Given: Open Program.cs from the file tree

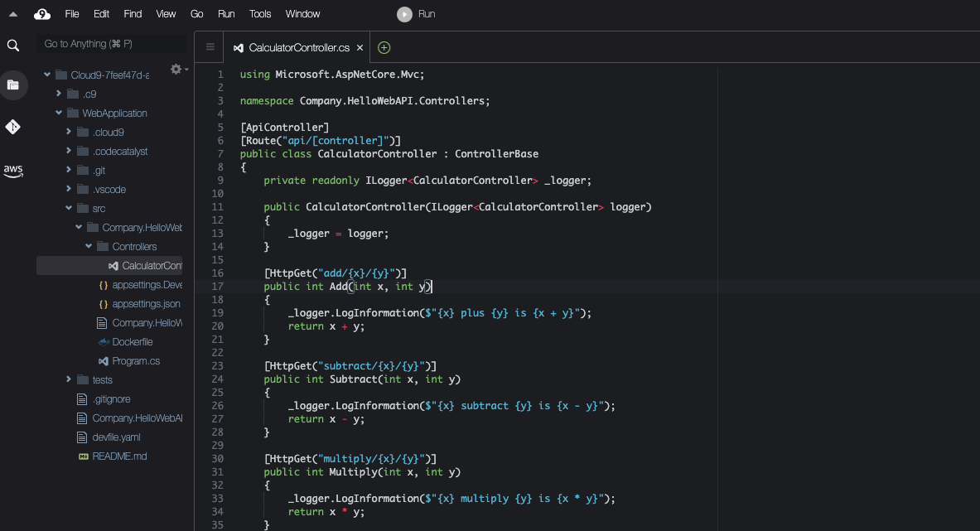Looking at the screenshot, I should coord(135,360).
